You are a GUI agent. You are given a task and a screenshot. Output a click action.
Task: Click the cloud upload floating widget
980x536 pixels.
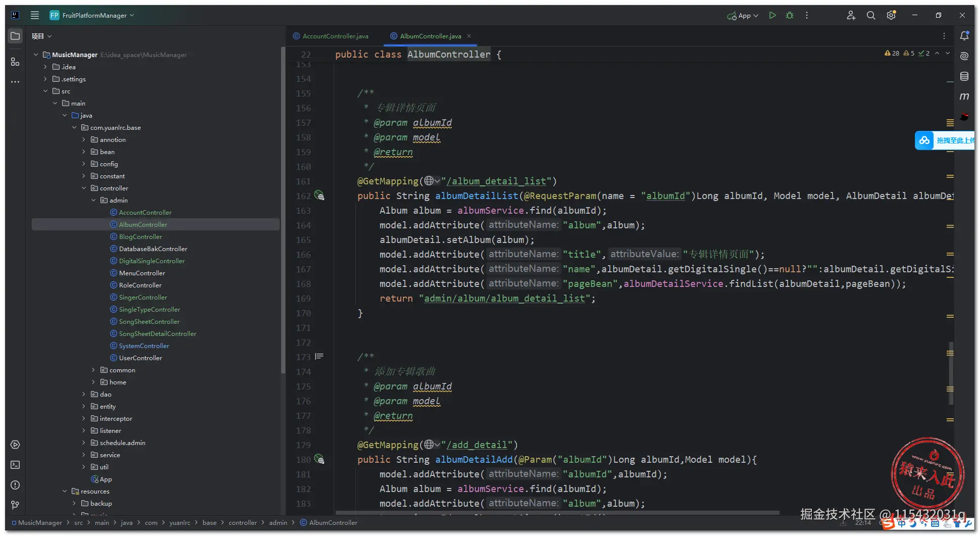tap(945, 140)
